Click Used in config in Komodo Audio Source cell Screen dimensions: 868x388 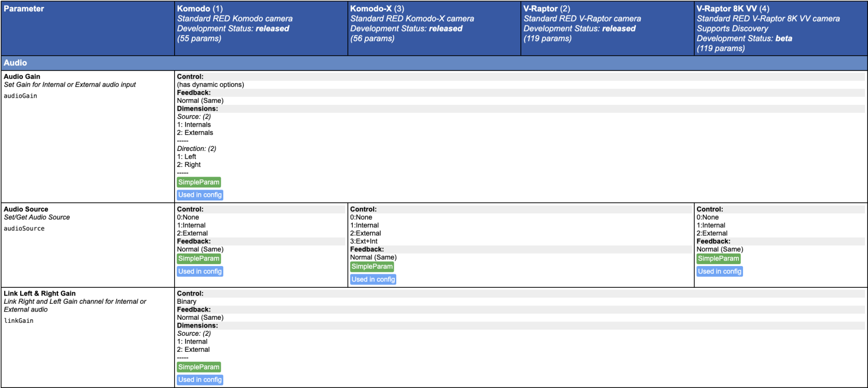point(200,271)
